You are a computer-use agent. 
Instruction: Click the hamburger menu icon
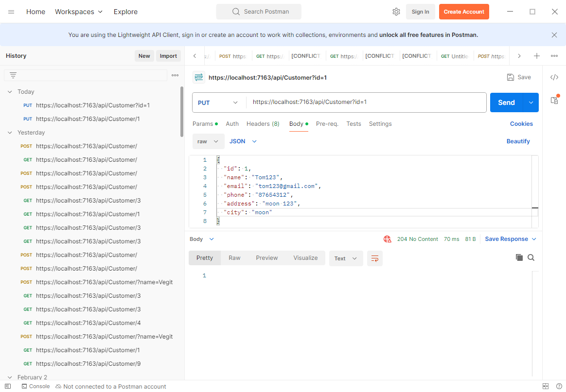click(x=11, y=12)
